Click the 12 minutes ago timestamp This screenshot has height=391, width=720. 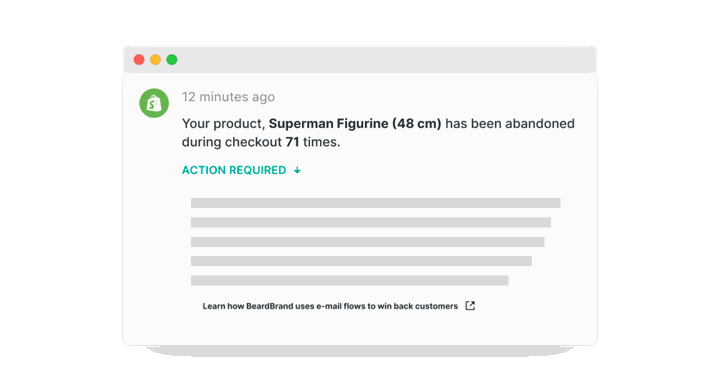coord(228,97)
